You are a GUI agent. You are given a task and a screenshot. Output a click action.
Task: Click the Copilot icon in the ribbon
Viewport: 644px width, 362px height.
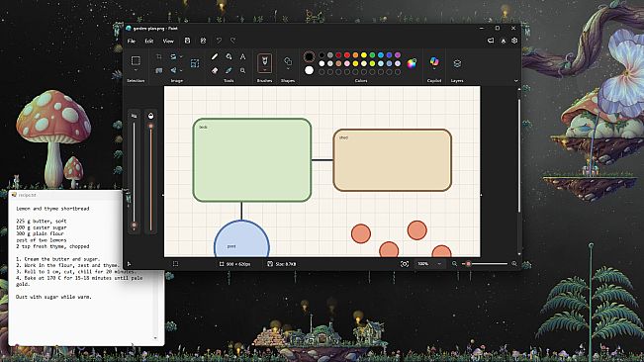(434, 61)
